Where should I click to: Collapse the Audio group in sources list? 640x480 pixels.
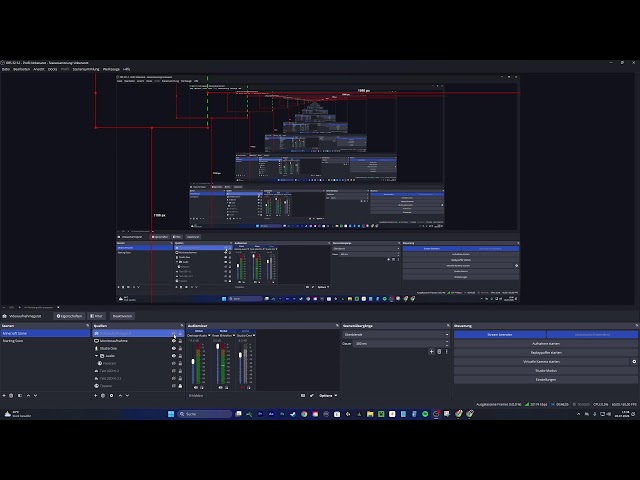point(97,356)
